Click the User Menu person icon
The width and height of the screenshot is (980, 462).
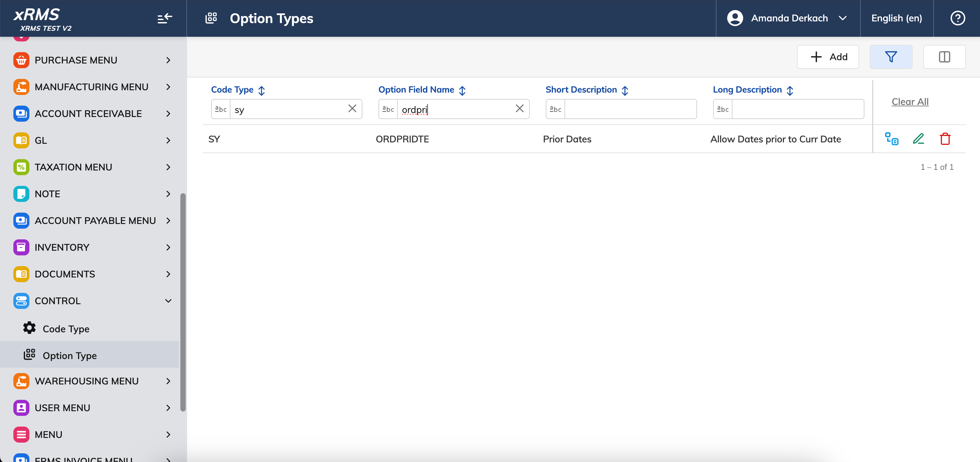pyautogui.click(x=21, y=408)
